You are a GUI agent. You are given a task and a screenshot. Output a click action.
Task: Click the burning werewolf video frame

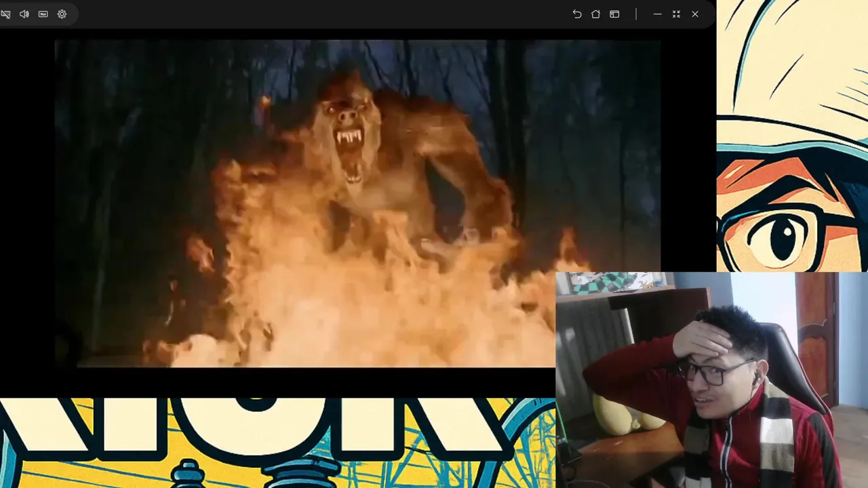click(357, 203)
